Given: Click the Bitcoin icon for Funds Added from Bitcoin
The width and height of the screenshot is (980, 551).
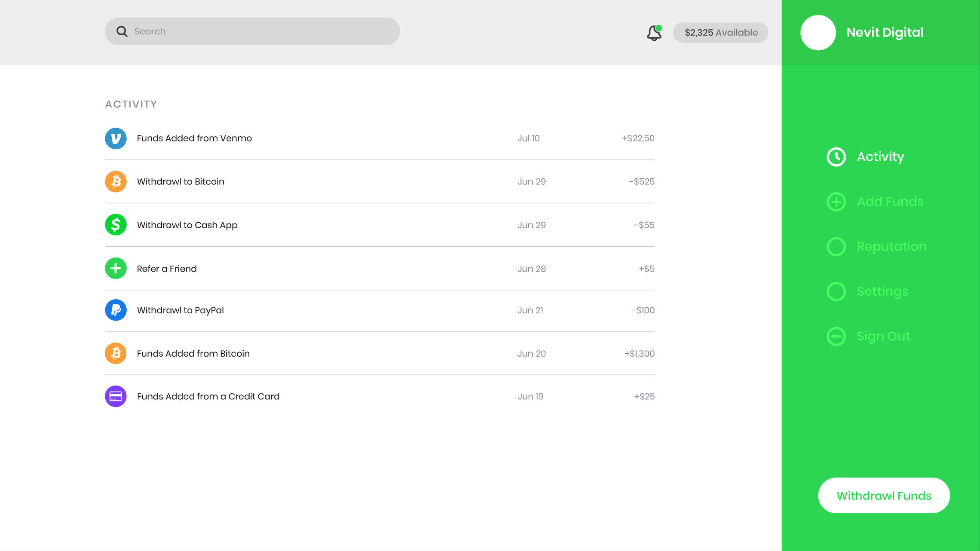Looking at the screenshot, I should coord(116,353).
